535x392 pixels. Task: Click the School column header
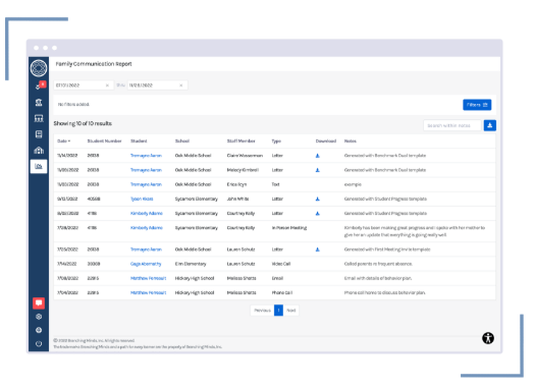pos(182,141)
